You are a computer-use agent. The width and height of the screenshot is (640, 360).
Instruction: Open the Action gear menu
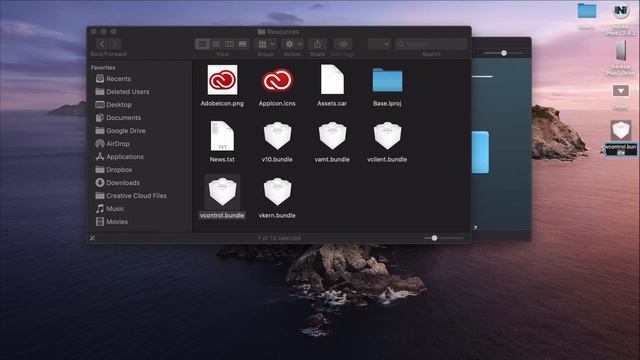pyautogui.click(x=293, y=44)
